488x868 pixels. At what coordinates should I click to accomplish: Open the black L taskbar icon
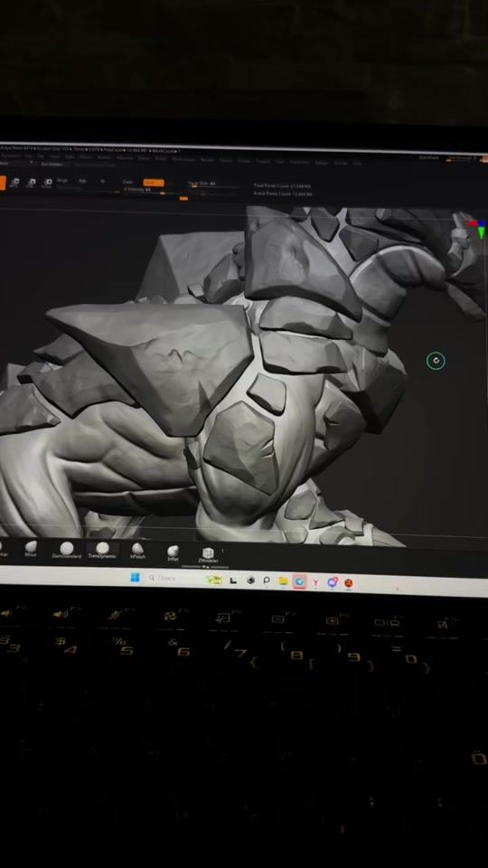click(233, 580)
